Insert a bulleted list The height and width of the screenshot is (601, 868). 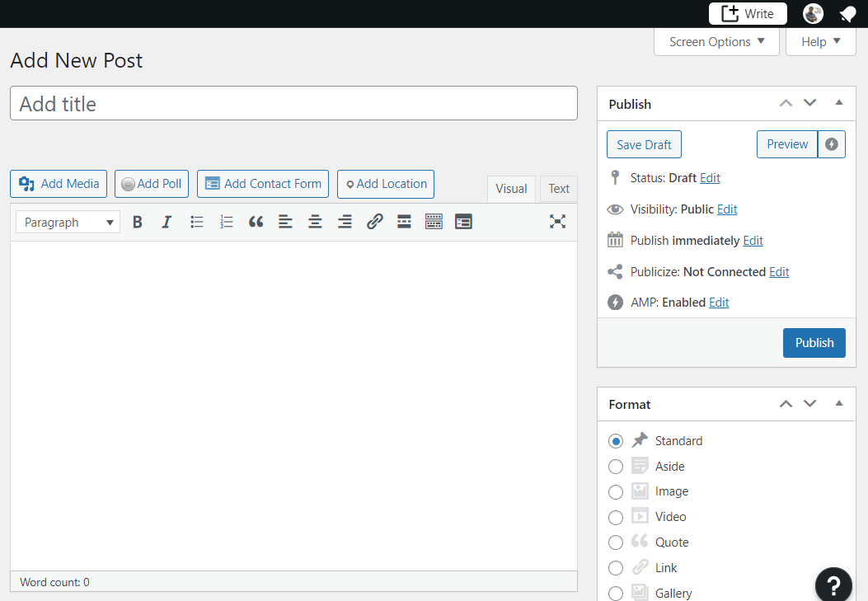point(196,221)
